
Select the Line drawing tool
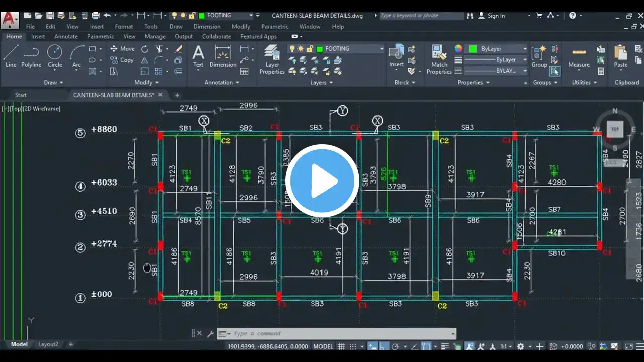pos(11,55)
